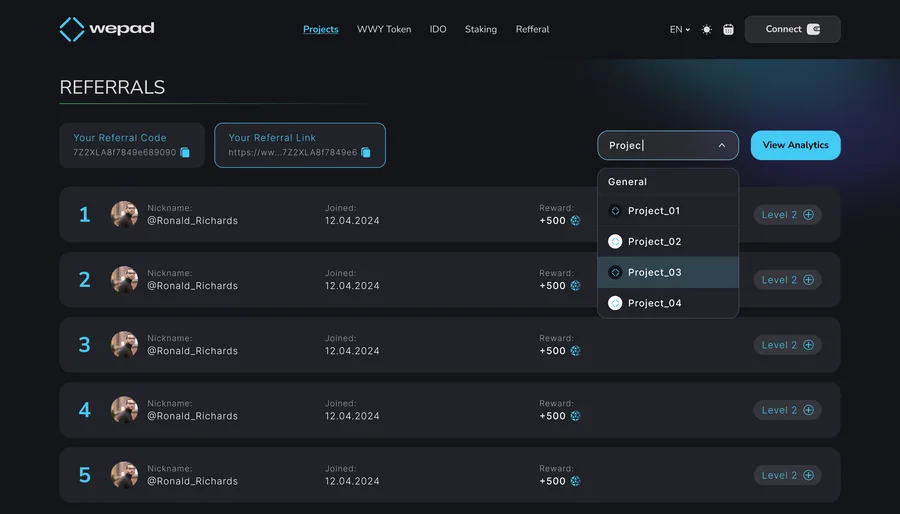The width and height of the screenshot is (900, 514).
Task: Click the reward token icon in row 1
Action: pos(575,220)
